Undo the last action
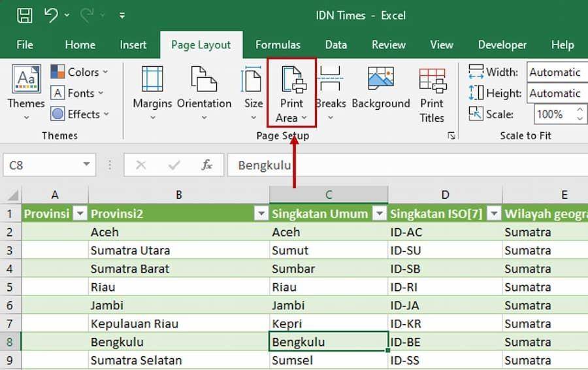The image size is (588, 370). coord(51,16)
